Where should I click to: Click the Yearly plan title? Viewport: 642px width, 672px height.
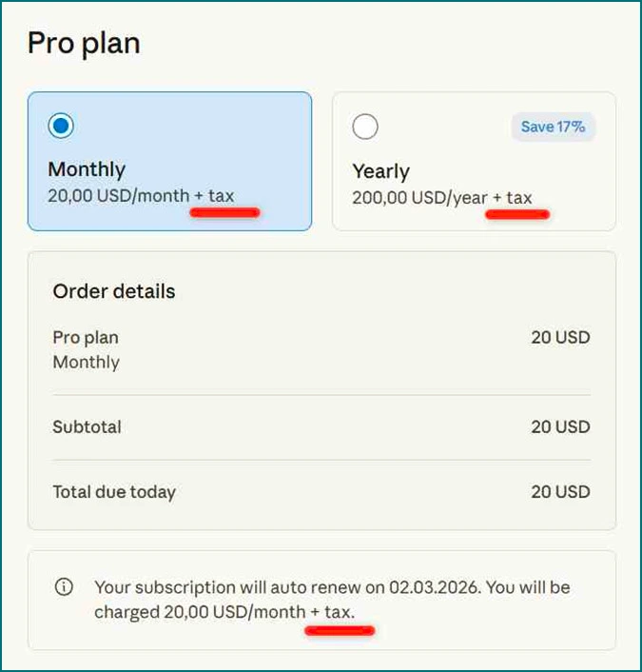click(380, 171)
